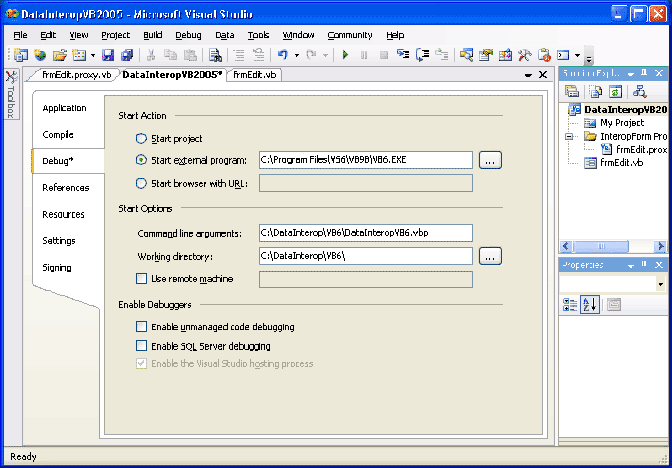Click View Class Diagram icon in Solution Explorer
672x468 pixels.
pos(640,91)
